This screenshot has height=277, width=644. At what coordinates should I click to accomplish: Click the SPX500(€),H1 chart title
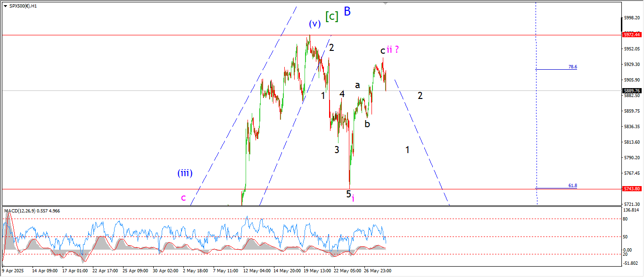pyautogui.click(x=23, y=6)
